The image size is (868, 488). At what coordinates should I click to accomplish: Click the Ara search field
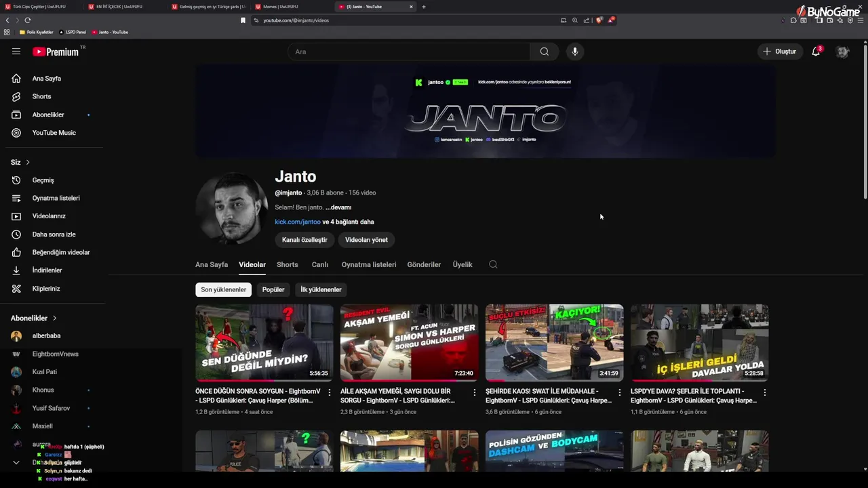coord(409,52)
